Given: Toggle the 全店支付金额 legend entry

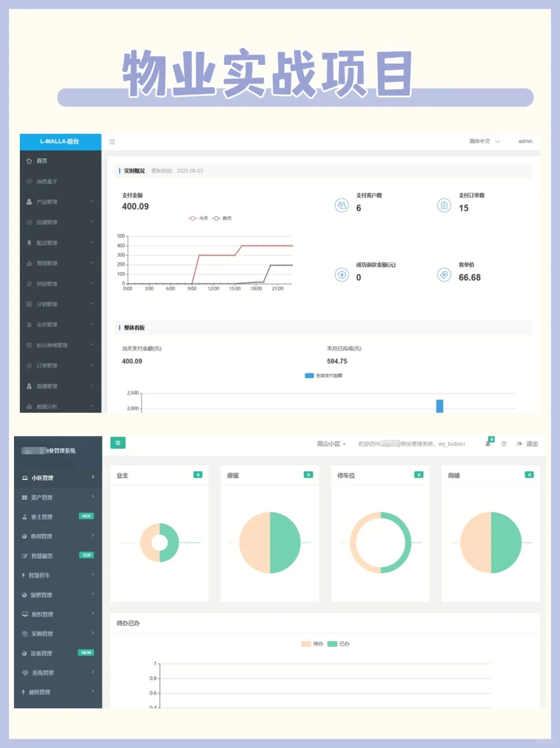Looking at the screenshot, I should (x=324, y=375).
